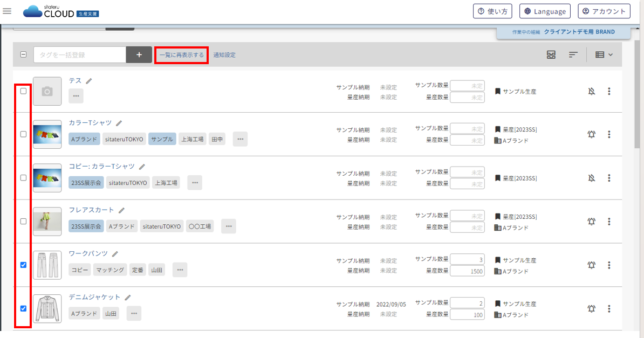The image size is (644, 338).
Task: Open the 使い方 help button
Action: coord(492,11)
